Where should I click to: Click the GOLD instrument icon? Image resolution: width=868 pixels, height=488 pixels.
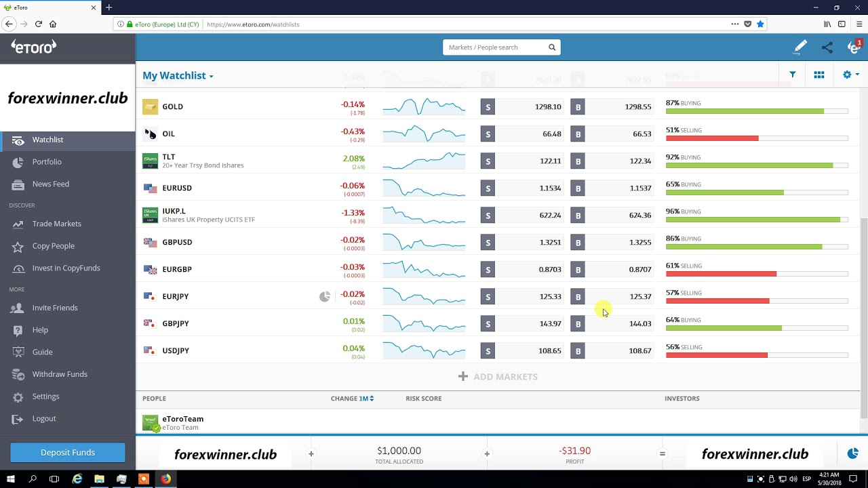[x=150, y=106]
